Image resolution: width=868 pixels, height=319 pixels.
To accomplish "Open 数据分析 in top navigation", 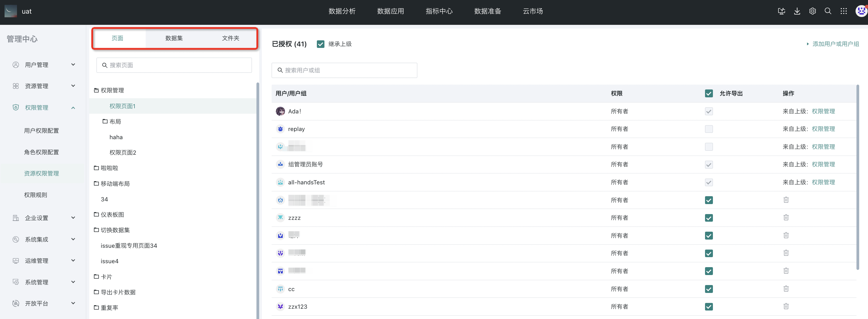I will 342,11.
